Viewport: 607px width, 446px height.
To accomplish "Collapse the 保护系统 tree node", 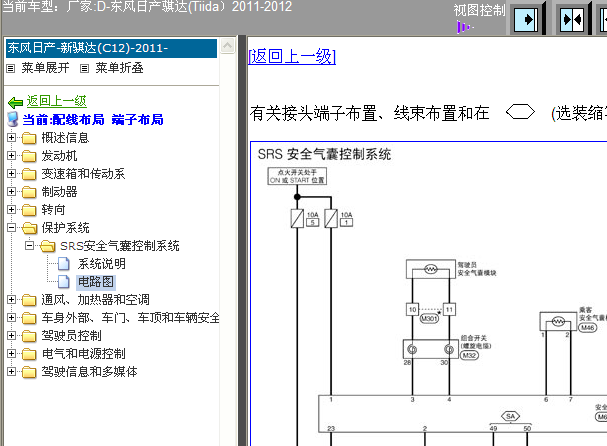I will 12,228.
